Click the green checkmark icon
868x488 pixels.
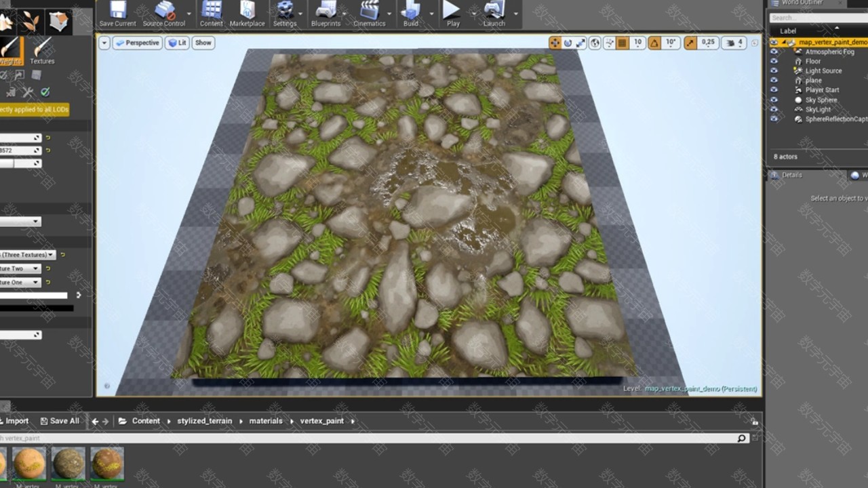point(45,92)
